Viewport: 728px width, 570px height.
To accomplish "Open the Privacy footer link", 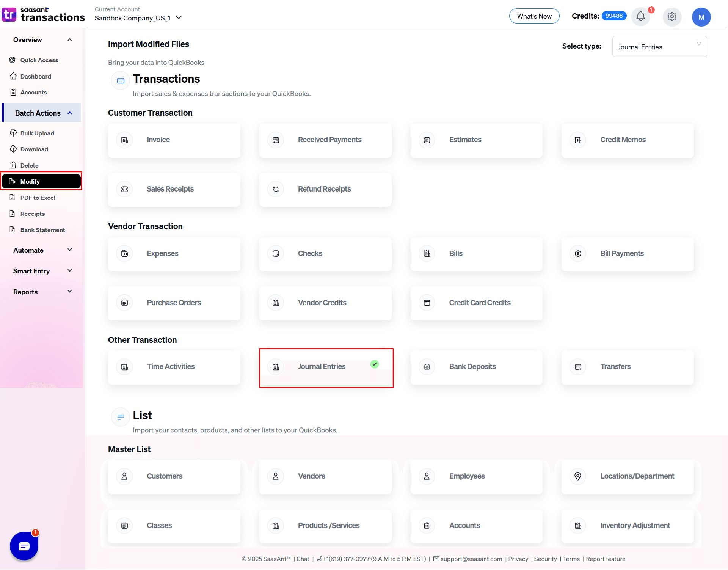I will pyautogui.click(x=518, y=559).
